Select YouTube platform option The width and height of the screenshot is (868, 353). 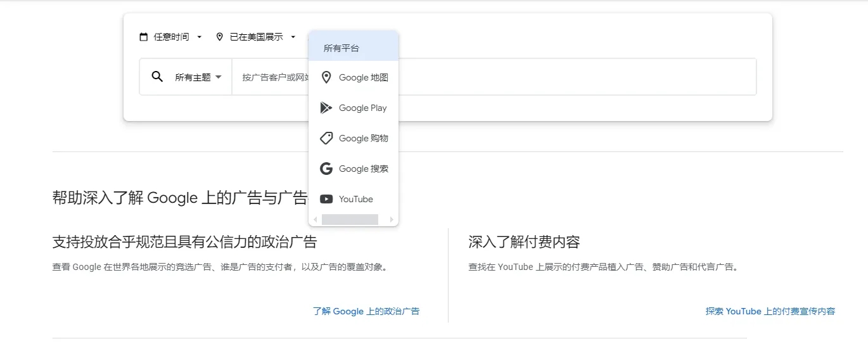pos(354,199)
